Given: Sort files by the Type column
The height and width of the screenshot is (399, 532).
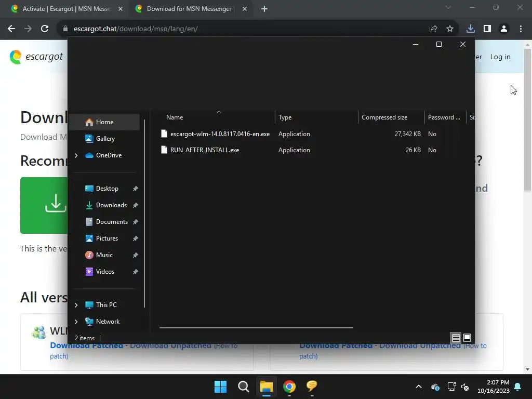Looking at the screenshot, I should pyautogui.click(x=316, y=117).
